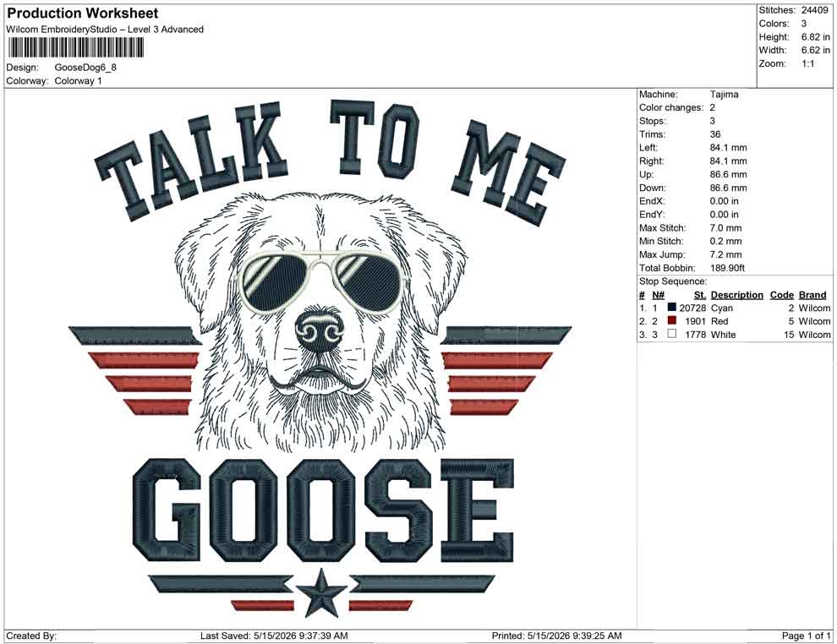
Task: Click the 'Created By:' footer label
Action: pos(31,636)
